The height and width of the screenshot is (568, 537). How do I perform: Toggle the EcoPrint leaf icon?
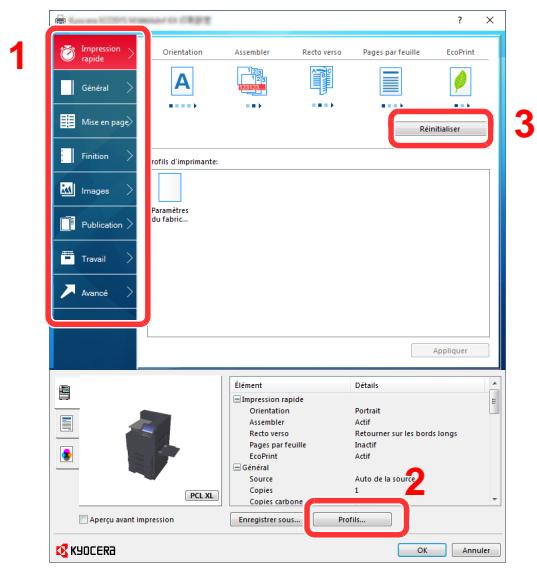coord(460,81)
